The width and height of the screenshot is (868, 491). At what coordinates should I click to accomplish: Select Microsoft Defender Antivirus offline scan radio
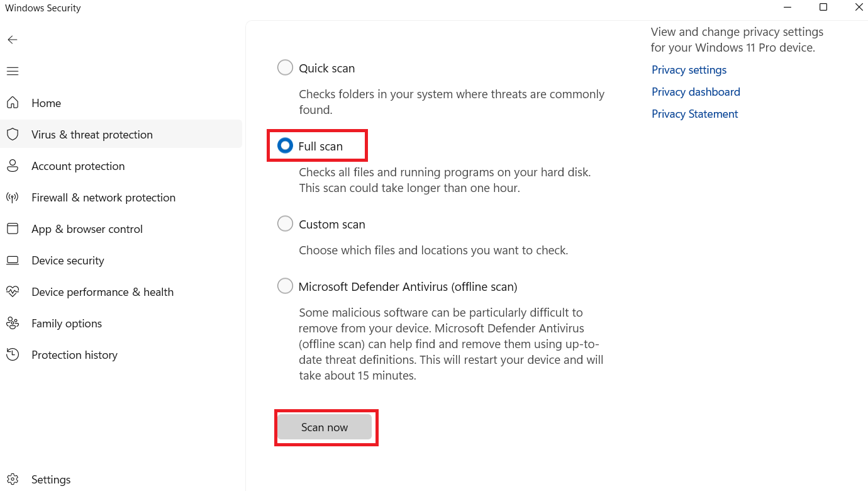[285, 286]
